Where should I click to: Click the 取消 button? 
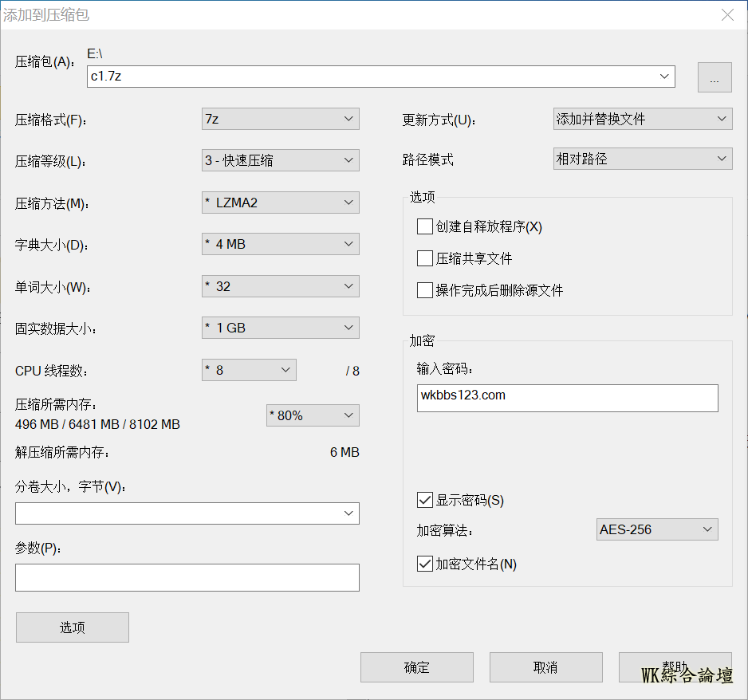pyautogui.click(x=545, y=667)
